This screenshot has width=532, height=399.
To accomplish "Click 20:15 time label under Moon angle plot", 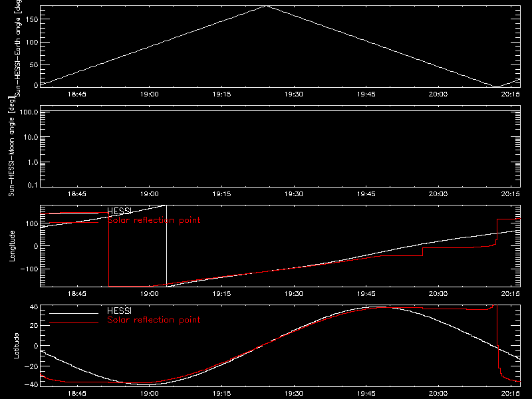I will coord(510,194).
